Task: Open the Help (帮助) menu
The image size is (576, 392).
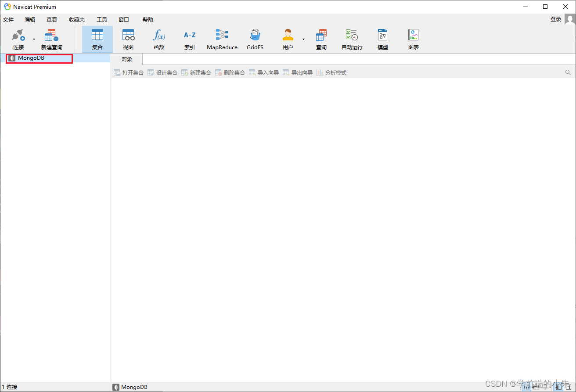Action: (x=148, y=20)
